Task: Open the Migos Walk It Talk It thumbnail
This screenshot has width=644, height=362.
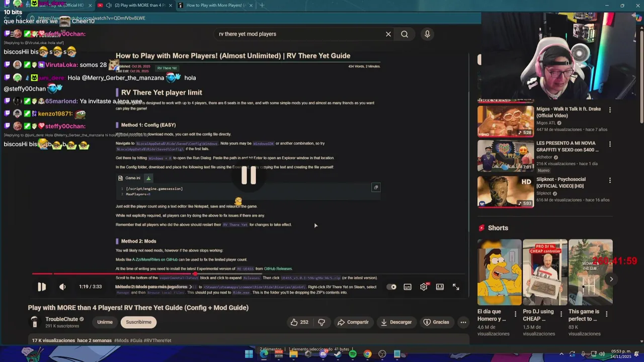Action: tap(505, 121)
